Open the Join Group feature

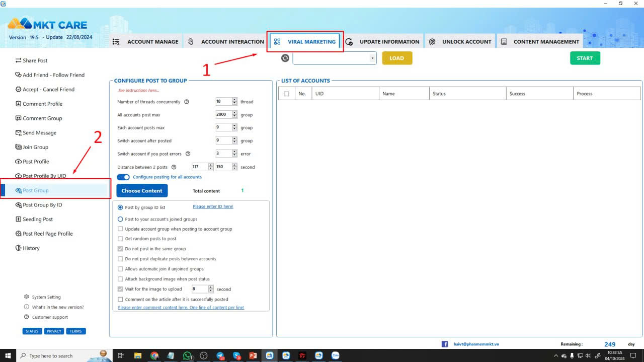pos(35,147)
